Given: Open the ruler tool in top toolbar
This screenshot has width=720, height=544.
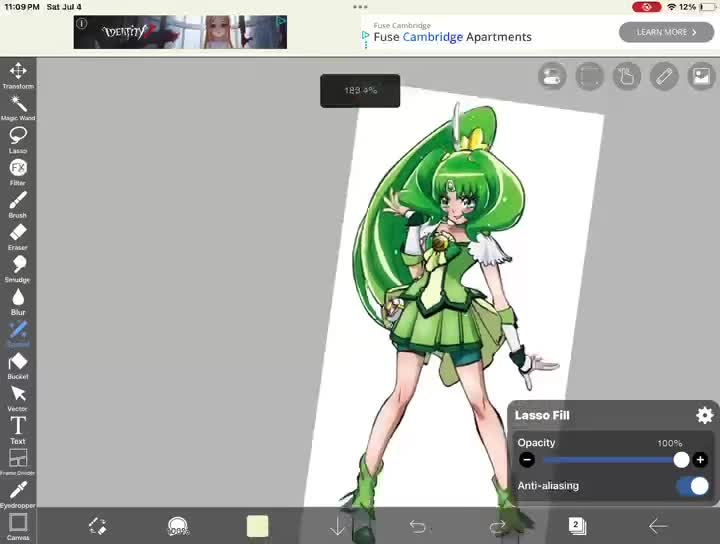Looking at the screenshot, I should pyautogui.click(x=664, y=76).
